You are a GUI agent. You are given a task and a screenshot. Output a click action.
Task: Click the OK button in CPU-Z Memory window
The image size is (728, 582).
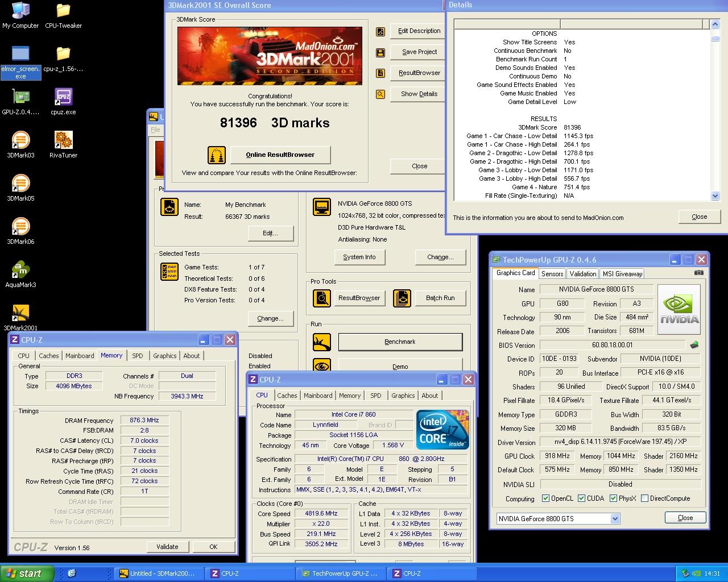pyautogui.click(x=213, y=547)
